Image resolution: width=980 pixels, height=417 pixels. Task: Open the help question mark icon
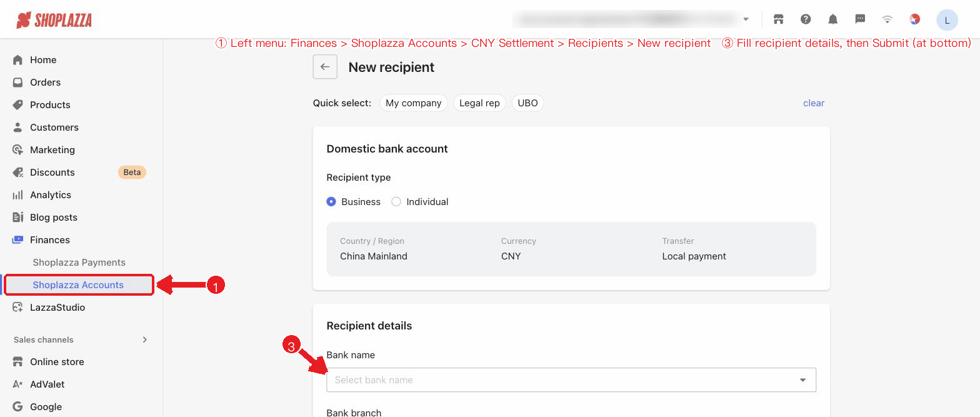point(806,19)
